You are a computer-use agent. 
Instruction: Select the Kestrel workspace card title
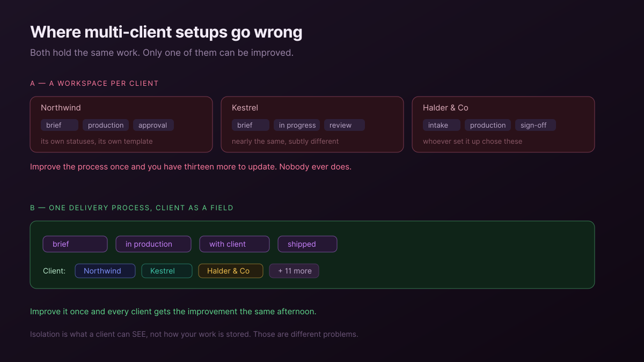(x=245, y=108)
